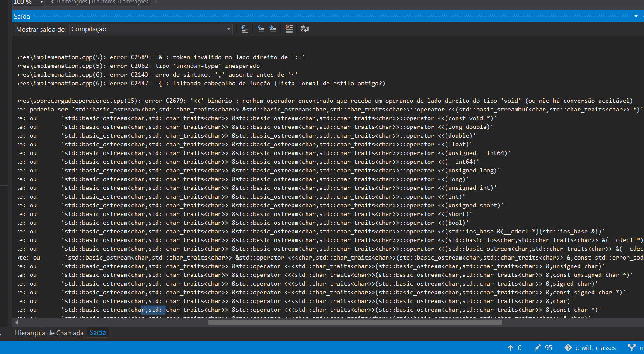This screenshot has width=644, height=354.
Task: Click the editor scroll-left triangle beside the alterações indicator
Action: click(156, 2)
